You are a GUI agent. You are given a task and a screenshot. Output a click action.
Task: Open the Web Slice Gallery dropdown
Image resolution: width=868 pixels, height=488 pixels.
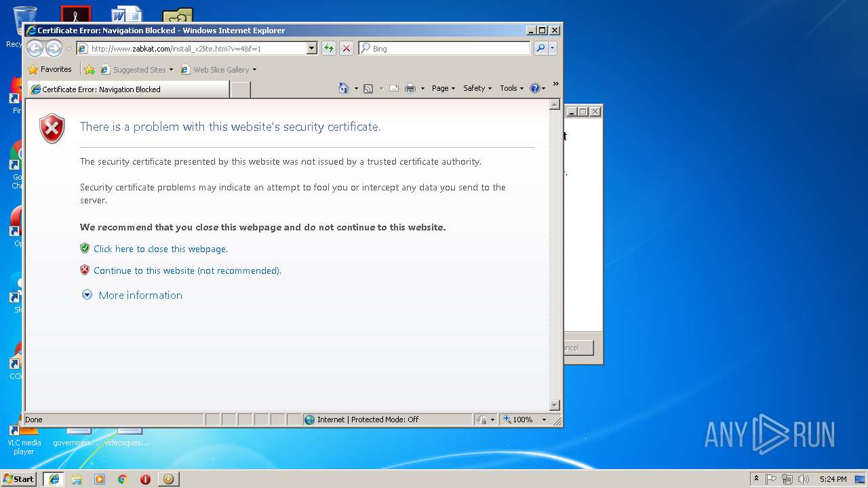254,70
